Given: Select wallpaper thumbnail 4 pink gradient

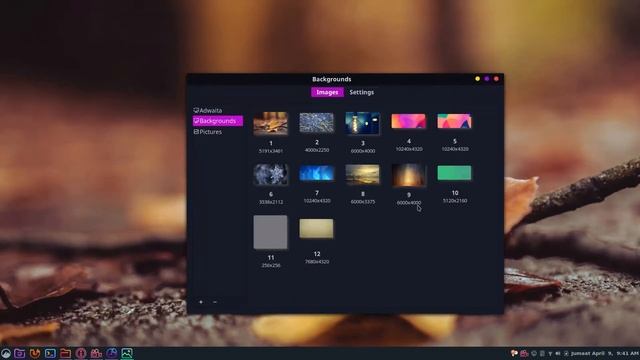Looking at the screenshot, I should pos(409,121).
